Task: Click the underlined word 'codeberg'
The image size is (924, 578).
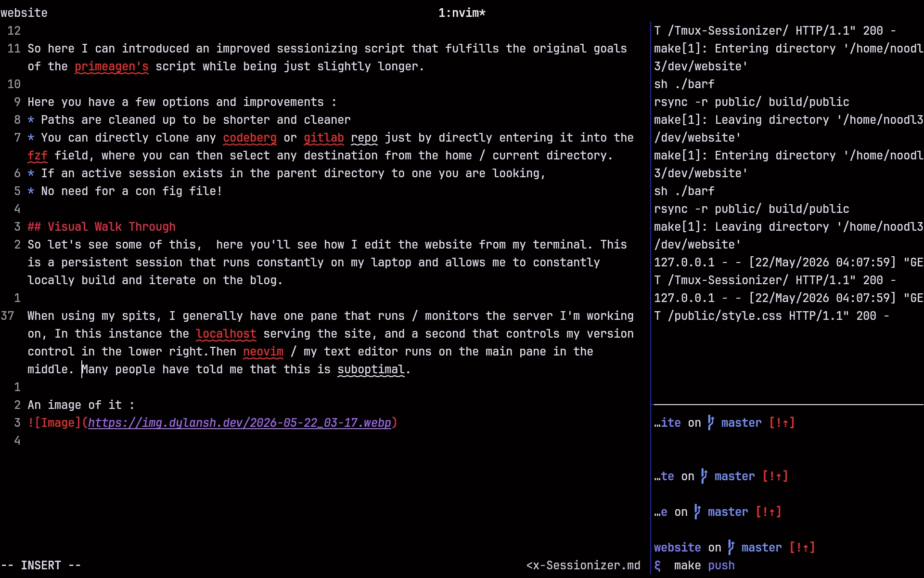Action: [x=250, y=138]
